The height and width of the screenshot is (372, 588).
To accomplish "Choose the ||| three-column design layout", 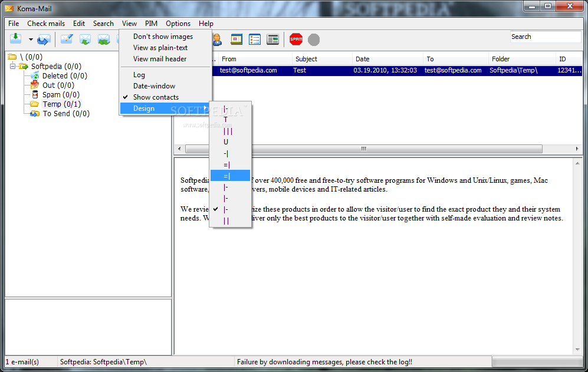I will point(230,131).
